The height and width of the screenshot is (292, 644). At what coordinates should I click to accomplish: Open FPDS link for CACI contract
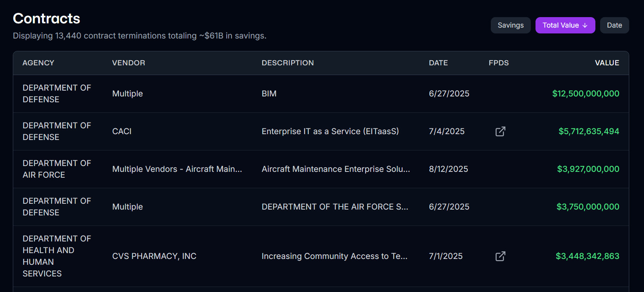coord(500,131)
